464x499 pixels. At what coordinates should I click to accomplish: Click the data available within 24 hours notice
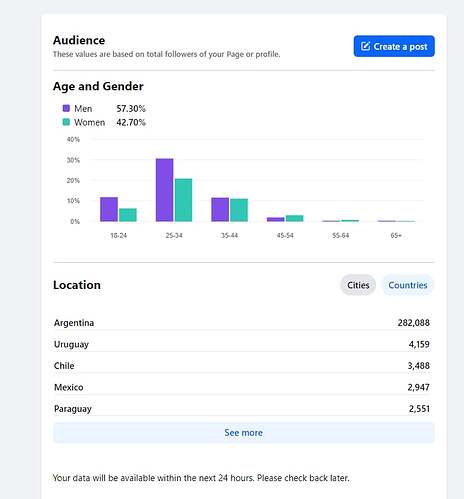(201, 478)
